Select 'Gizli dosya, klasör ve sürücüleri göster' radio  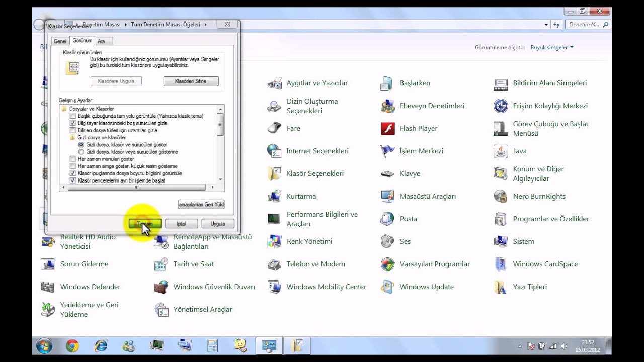[81, 145]
